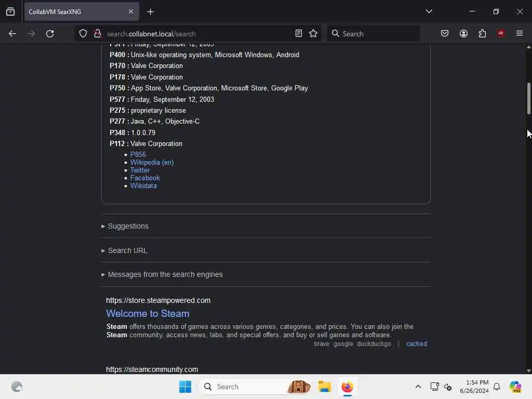532x399 pixels.
Task: Open the Welcome to Steam result
Action: [148, 313]
